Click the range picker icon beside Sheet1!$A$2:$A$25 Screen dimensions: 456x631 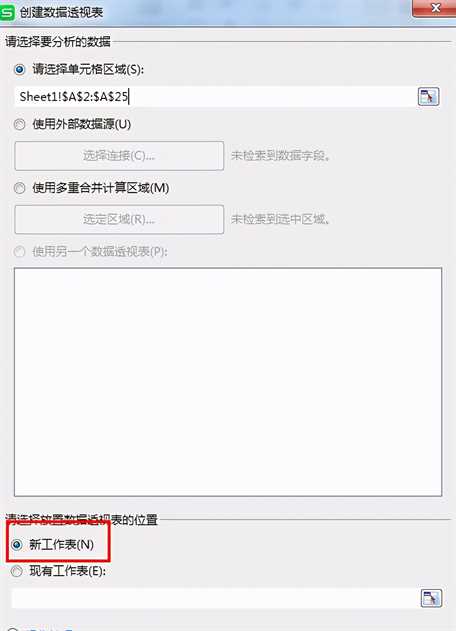[x=428, y=97]
